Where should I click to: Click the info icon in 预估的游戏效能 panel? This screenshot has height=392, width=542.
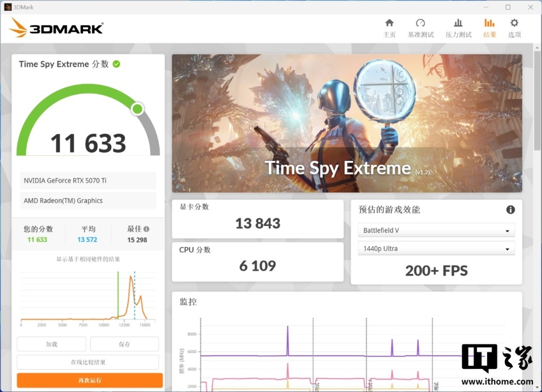(510, 210)
